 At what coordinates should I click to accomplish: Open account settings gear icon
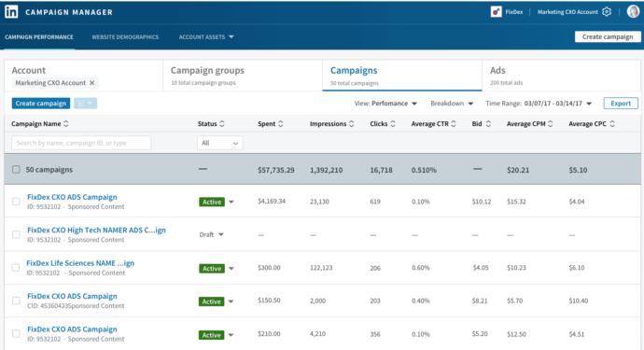point(607,12)
